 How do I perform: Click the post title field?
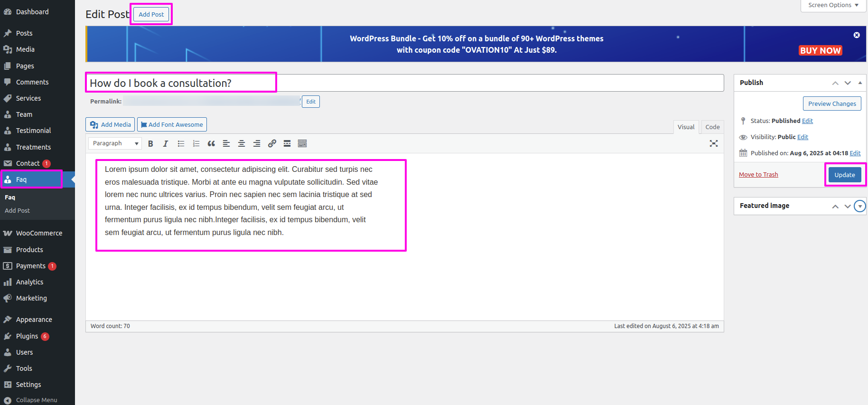404,83
